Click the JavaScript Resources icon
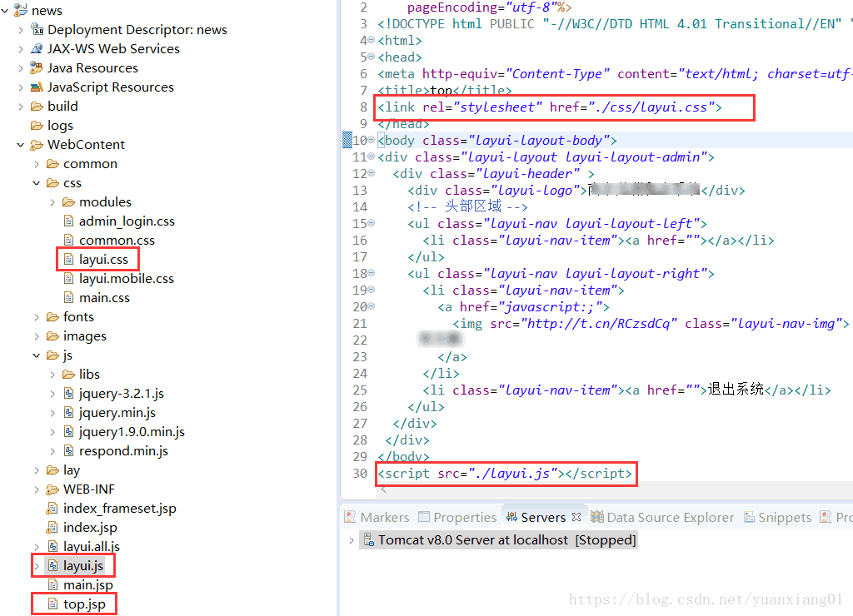853x616 pixels. tap(37, 87)
